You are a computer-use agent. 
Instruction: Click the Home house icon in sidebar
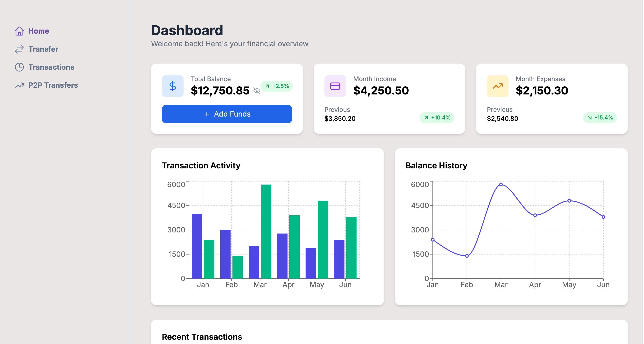[x=19, y=31]
